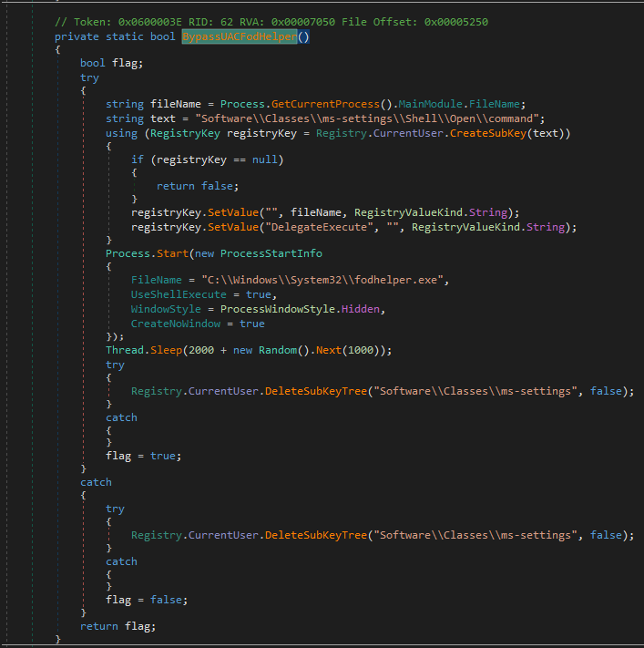Click the 'fileName' variable in its string declaration
The width and height of the screenshot is (644, 648).
(176, 104)
